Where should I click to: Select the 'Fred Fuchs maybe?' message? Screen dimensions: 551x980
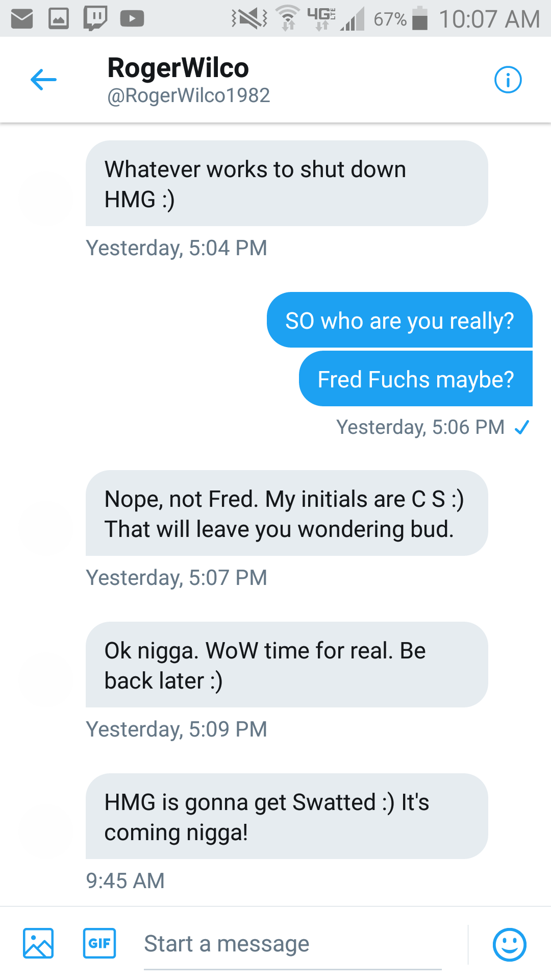click(416, 379)
